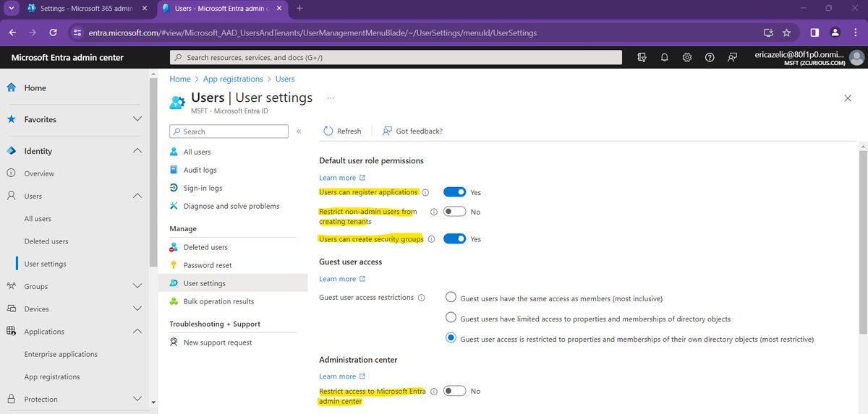Open portal settings gear icon

coord(687,57)
